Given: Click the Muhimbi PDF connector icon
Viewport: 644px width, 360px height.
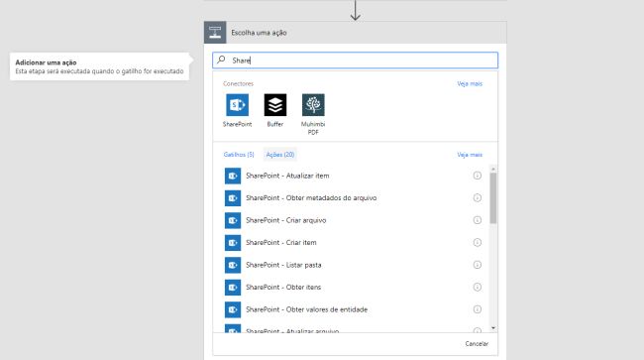Looking at the screenshot, I should pyautogui.click(x=313, y=105).
